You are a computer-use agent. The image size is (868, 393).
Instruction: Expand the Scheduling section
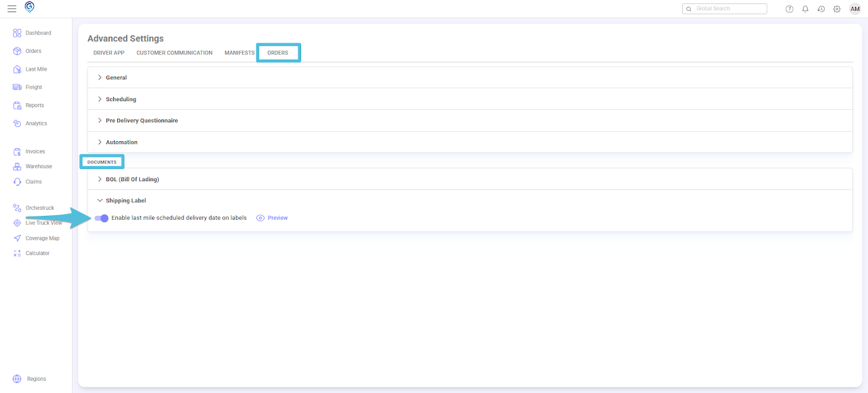pos(470,99)
